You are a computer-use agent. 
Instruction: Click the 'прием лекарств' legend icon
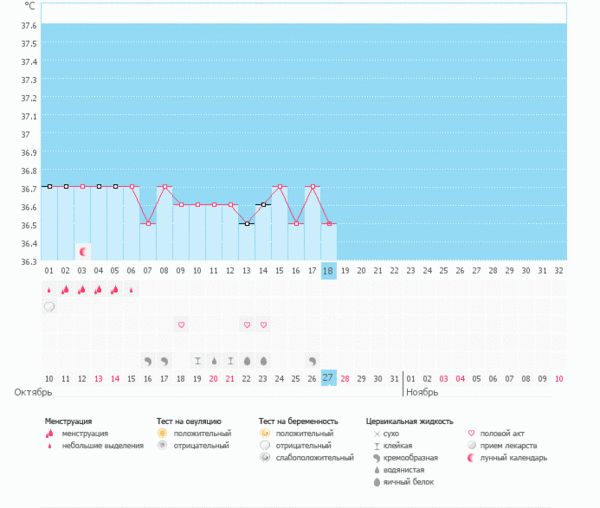(471, 445)
